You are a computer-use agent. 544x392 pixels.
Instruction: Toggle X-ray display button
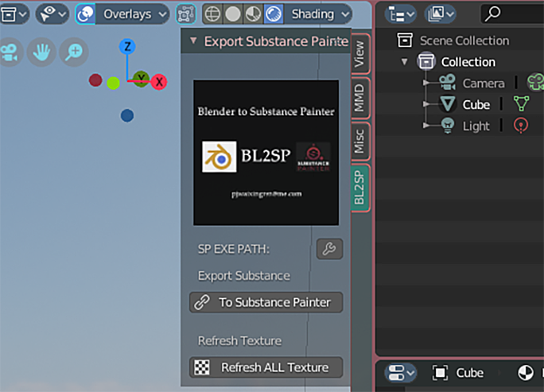[186, 14]
